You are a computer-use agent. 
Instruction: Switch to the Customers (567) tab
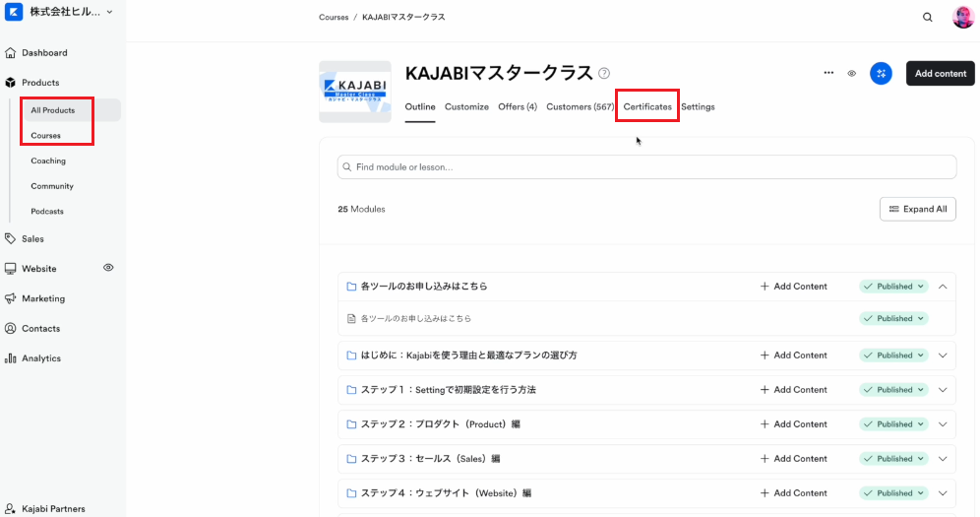580,107
